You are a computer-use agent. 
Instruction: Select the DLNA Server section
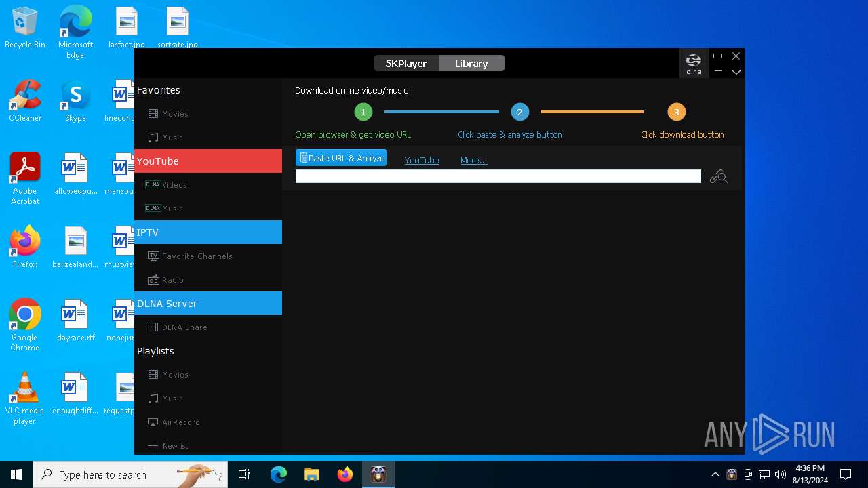208,304
